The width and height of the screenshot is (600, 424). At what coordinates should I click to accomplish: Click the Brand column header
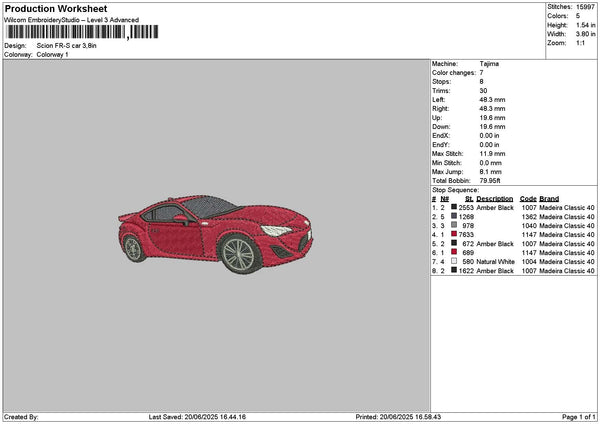coord(549,199)
